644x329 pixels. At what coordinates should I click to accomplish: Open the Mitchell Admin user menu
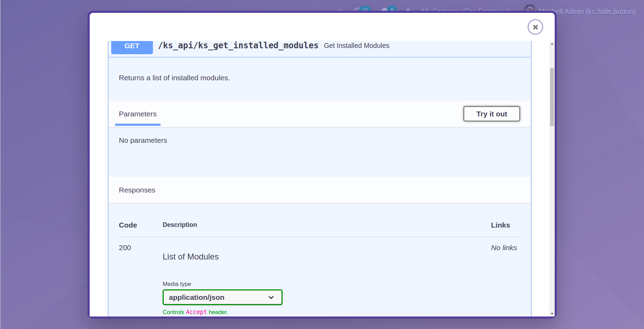click(x=587, y=11)
